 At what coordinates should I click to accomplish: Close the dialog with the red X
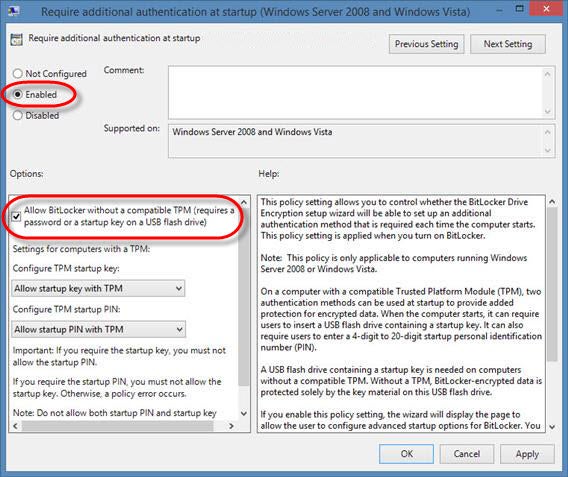pos(546,8)
